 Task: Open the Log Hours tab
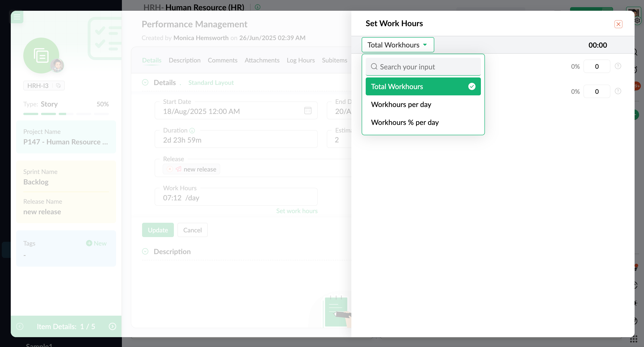click(x=300, y=60)
